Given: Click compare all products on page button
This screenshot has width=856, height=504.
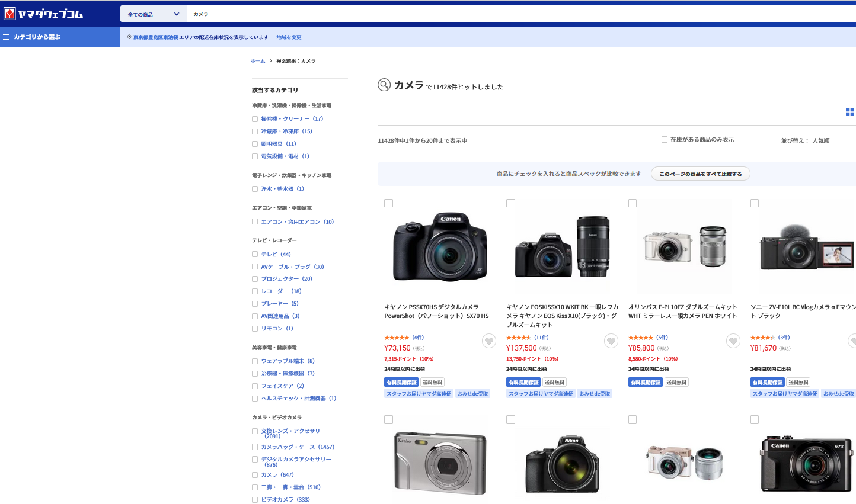Looking at the screenshot, I should [x=700, y=174].
